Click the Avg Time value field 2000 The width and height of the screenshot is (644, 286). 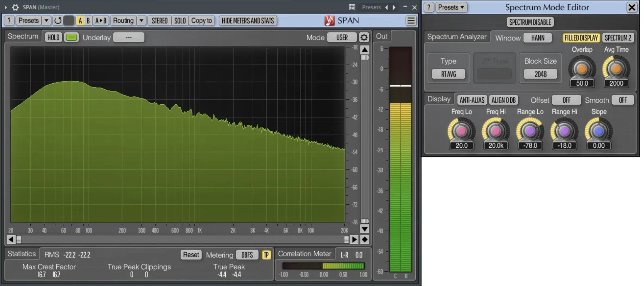pyautogui.click(x=616, y=83)
